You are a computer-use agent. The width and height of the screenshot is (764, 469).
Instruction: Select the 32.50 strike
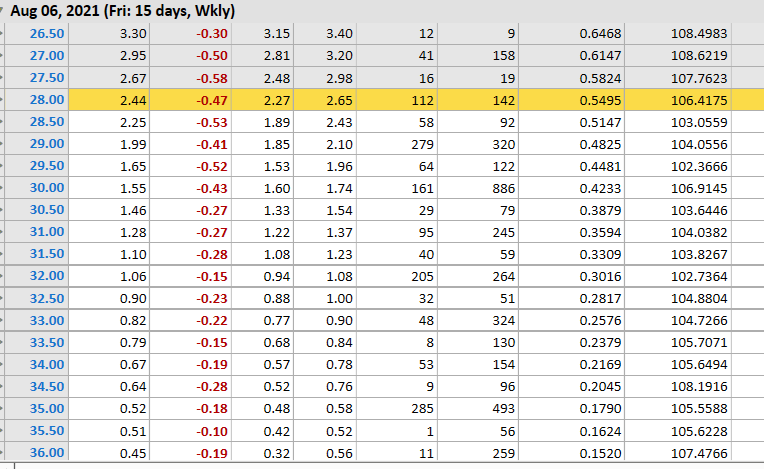tap(47, 298)
